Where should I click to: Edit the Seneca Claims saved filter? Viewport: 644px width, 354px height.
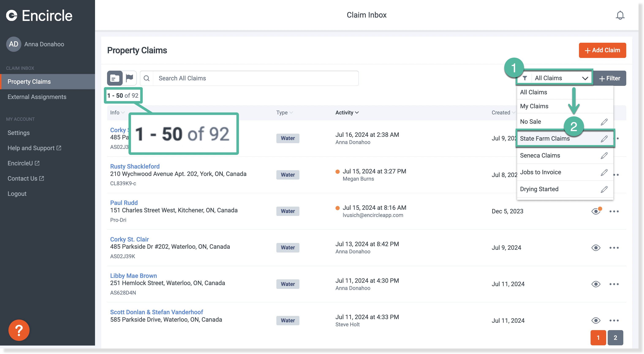pyautogui.click(x=605, y=155)
